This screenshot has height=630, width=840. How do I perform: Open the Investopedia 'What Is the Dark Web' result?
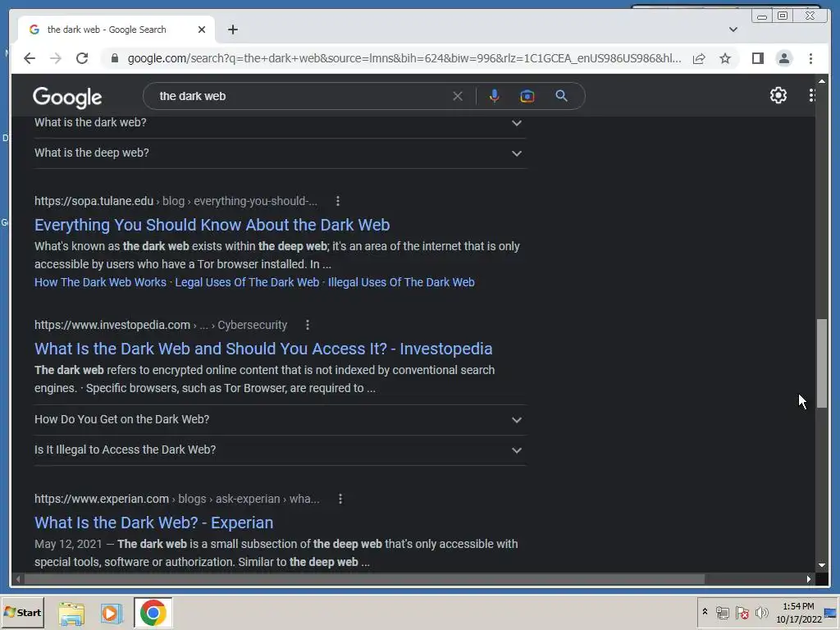263,349
